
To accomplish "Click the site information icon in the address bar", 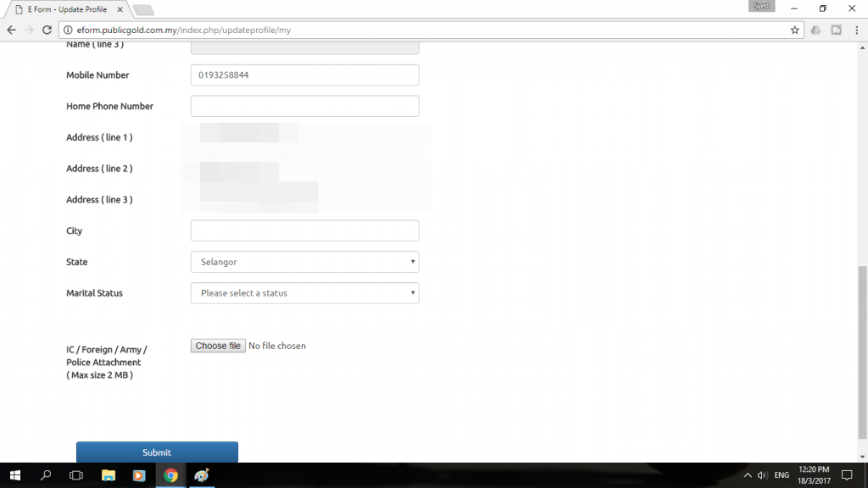I will (68, 30).
